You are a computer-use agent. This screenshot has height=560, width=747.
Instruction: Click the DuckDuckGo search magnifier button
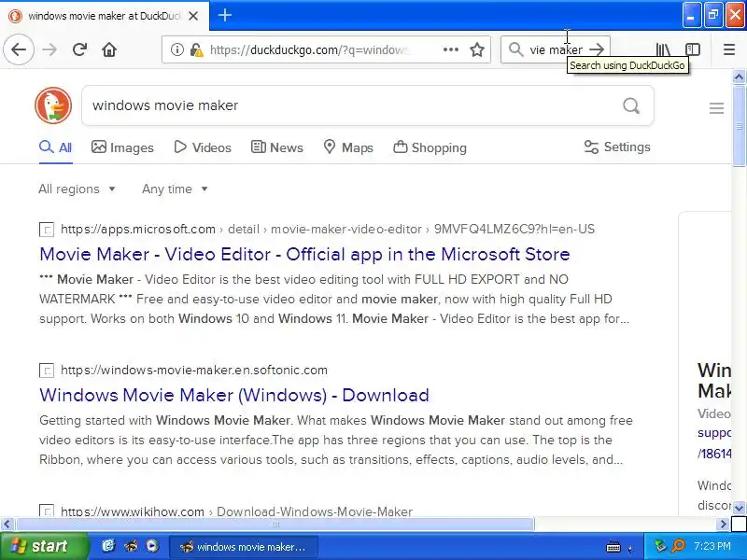click(631, 105)
